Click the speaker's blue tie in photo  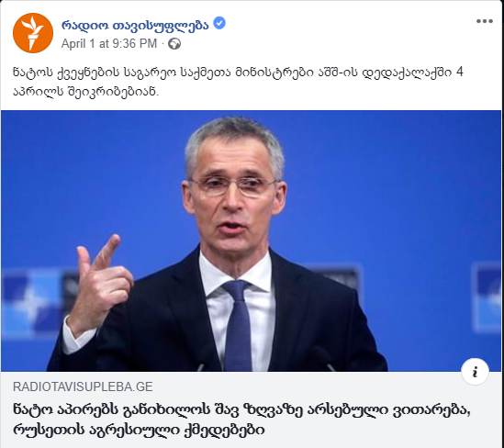(x=238, y=325)
